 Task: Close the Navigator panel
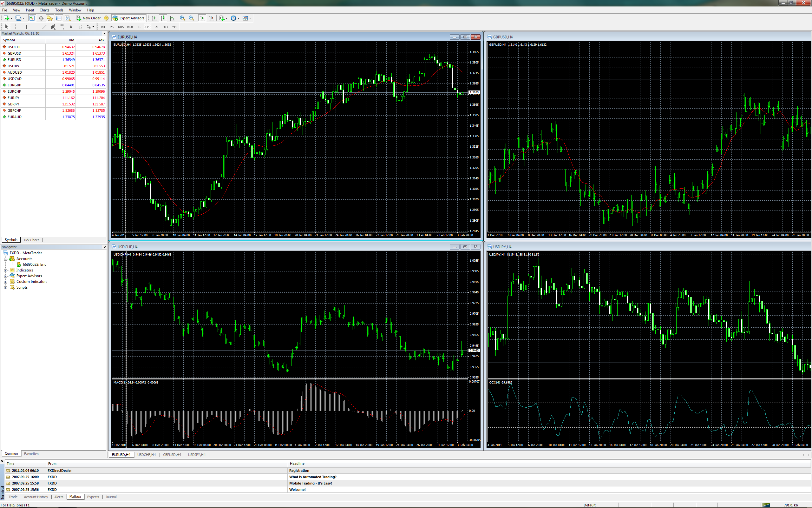(x=105, y=247)
